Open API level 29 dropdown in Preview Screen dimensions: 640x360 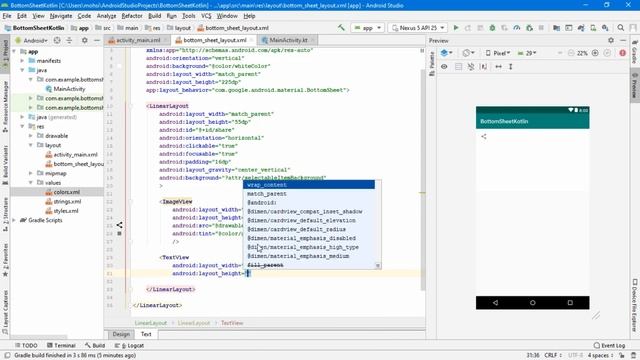pyautogui.click(x=527, y=53)
